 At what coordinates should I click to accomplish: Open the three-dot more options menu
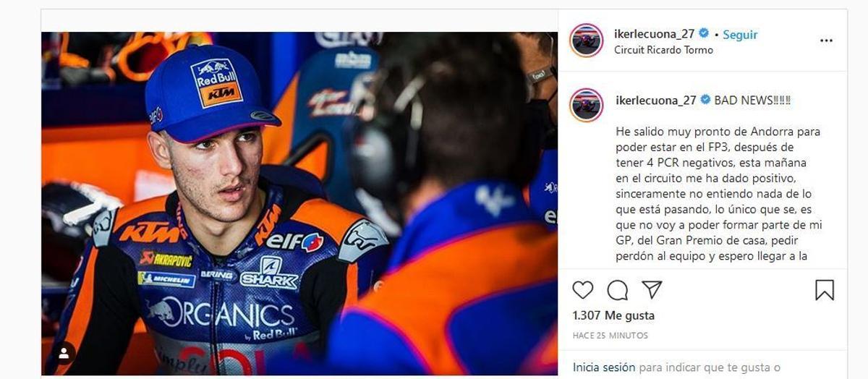pyautogui.click(x=826, y=41)
